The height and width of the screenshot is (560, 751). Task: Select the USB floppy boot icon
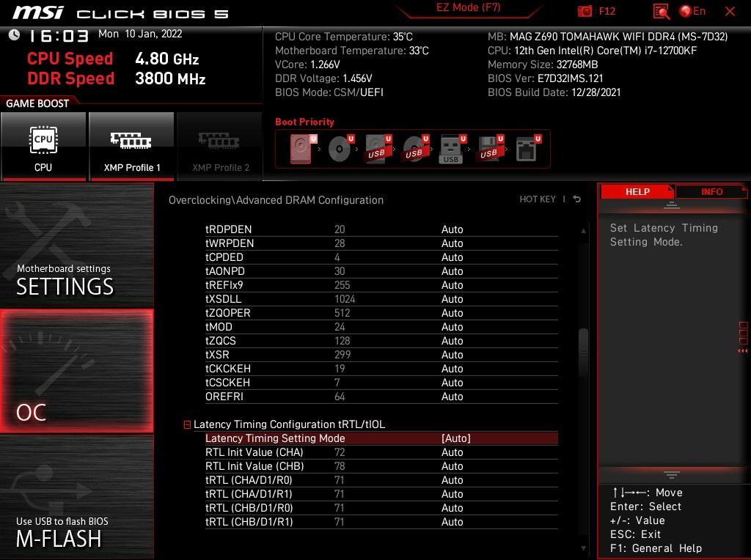(490, 149)
